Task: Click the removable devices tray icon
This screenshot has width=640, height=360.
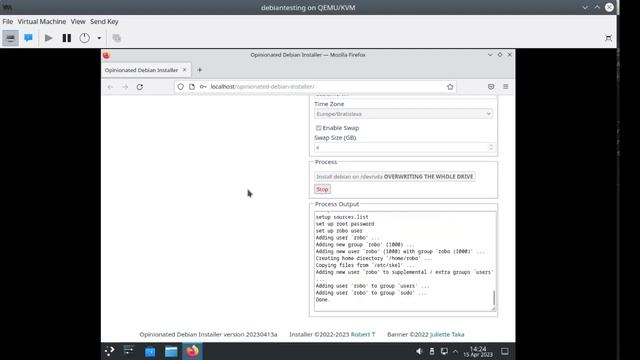Action: tap(432, 351)
